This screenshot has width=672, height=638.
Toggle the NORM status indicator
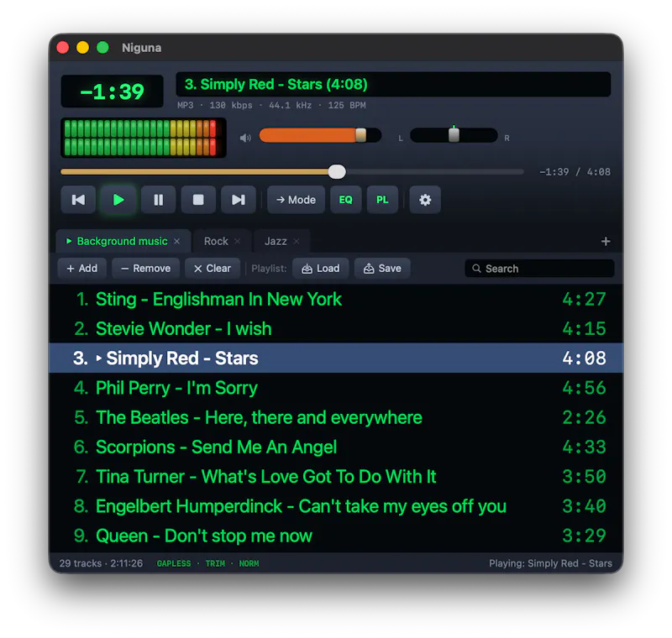point(249,563)
